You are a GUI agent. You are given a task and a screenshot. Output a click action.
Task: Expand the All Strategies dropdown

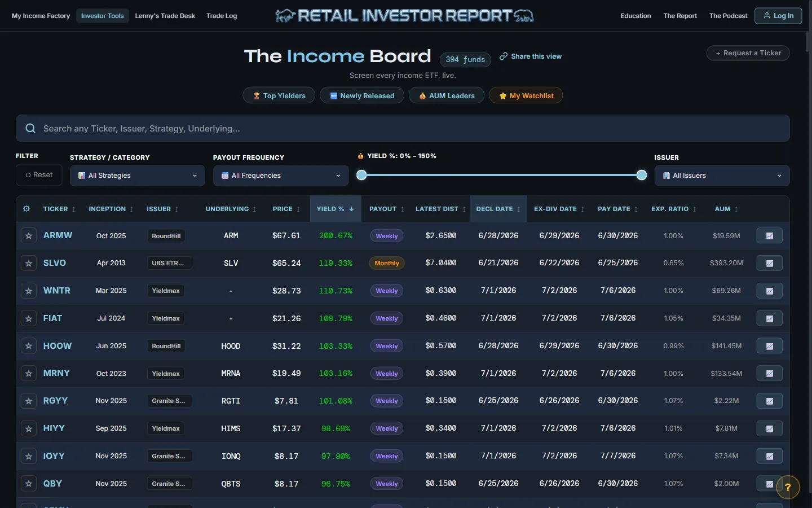coord(138,176)
